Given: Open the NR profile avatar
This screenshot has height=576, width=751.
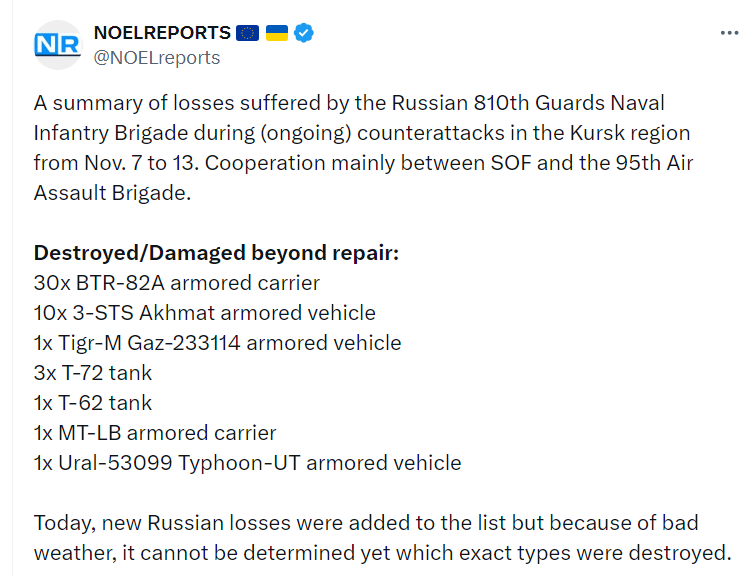Looking at the screenshot, I should 58,45.
